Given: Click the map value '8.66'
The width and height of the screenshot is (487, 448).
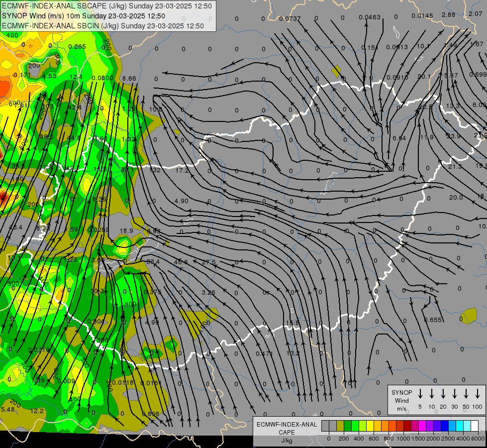Looking at the screenshot, I should tap(129, 78).
